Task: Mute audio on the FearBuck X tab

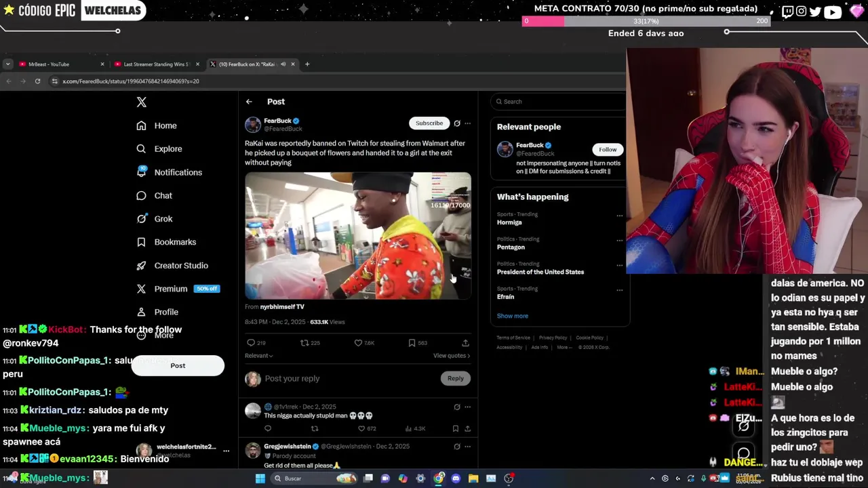Action: 283,64
